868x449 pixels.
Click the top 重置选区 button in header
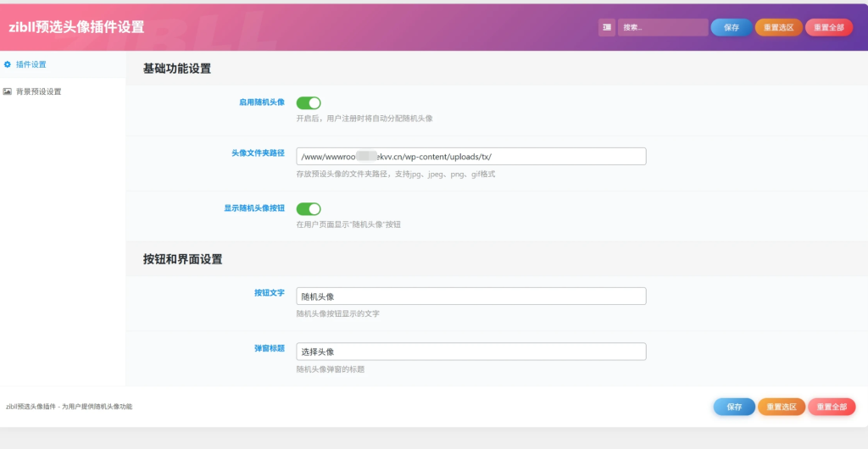[x=778, y=28]
